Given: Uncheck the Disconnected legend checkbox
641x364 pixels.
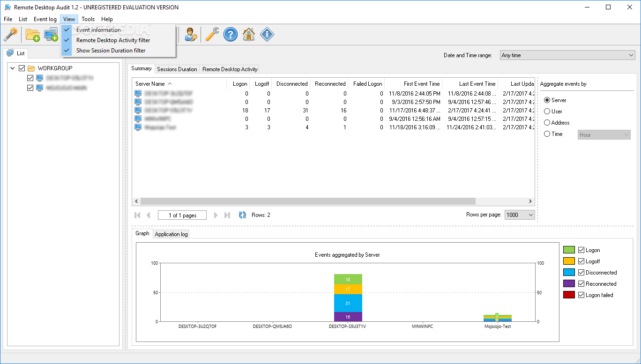Looking at the screenshot, I should [x=581, y=273].
